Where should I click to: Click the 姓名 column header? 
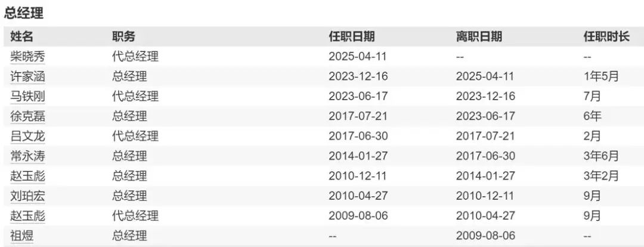point(21,36)
